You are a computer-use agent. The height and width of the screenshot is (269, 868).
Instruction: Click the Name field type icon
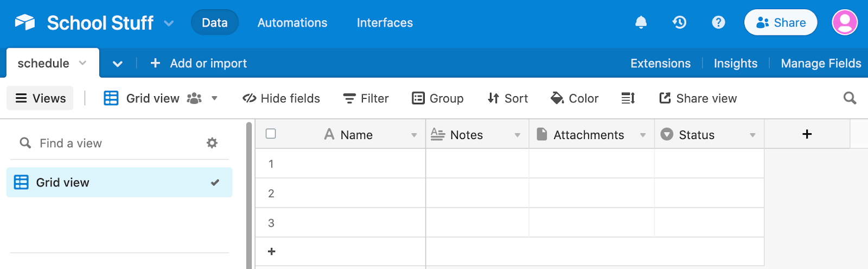pyautogui.click(x=329, y=134)
